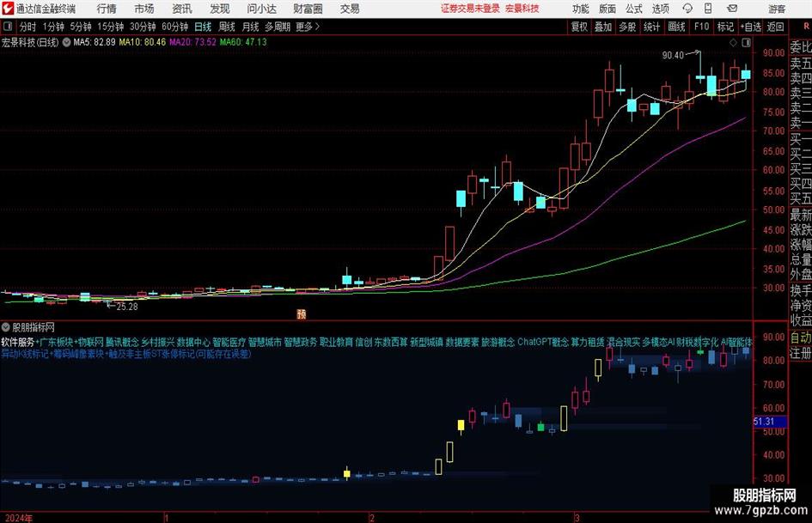This screenshot has height=523, width=812.
Task: Switch to 5分钟 period
Action: pyautogui.click(x=81, y=27)
